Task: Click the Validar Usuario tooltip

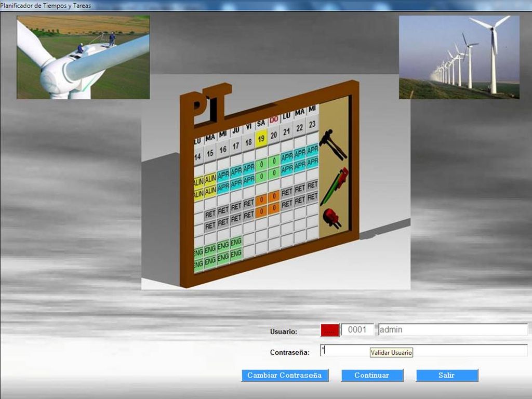Action: tap(391, 353)
